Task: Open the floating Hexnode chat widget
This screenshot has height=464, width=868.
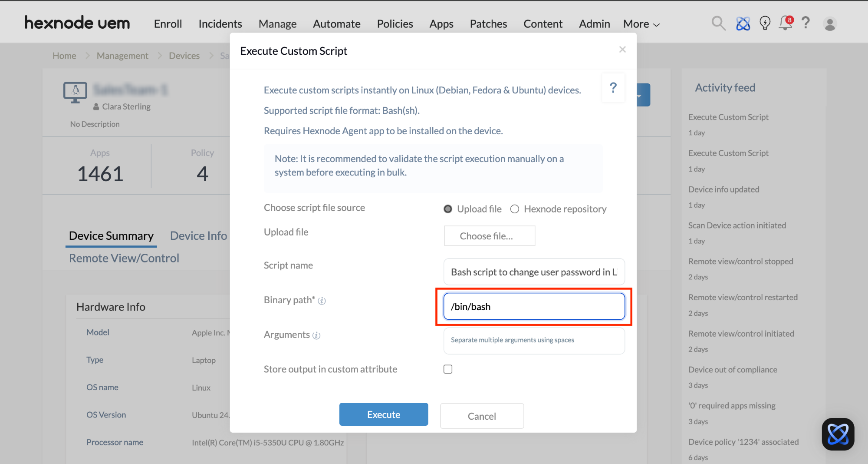Action: coord(838,434)
